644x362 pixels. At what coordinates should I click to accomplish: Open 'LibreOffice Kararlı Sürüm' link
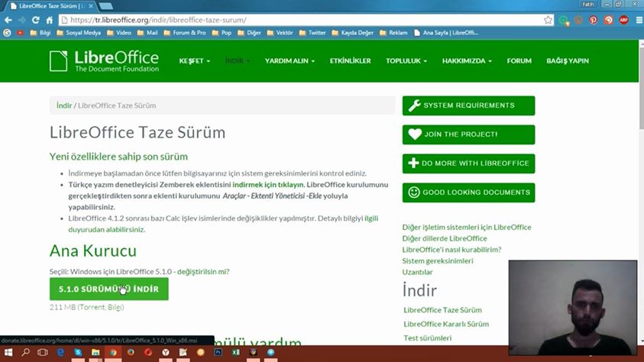[x=446, y=324]
